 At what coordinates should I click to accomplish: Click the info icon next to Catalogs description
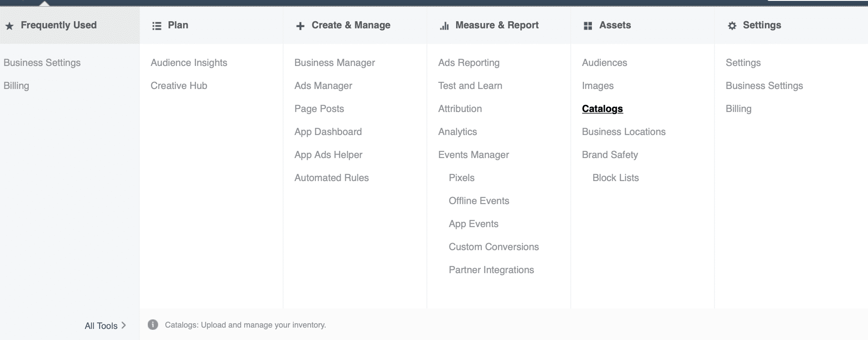pyautogui.click(x=153, y=325)
